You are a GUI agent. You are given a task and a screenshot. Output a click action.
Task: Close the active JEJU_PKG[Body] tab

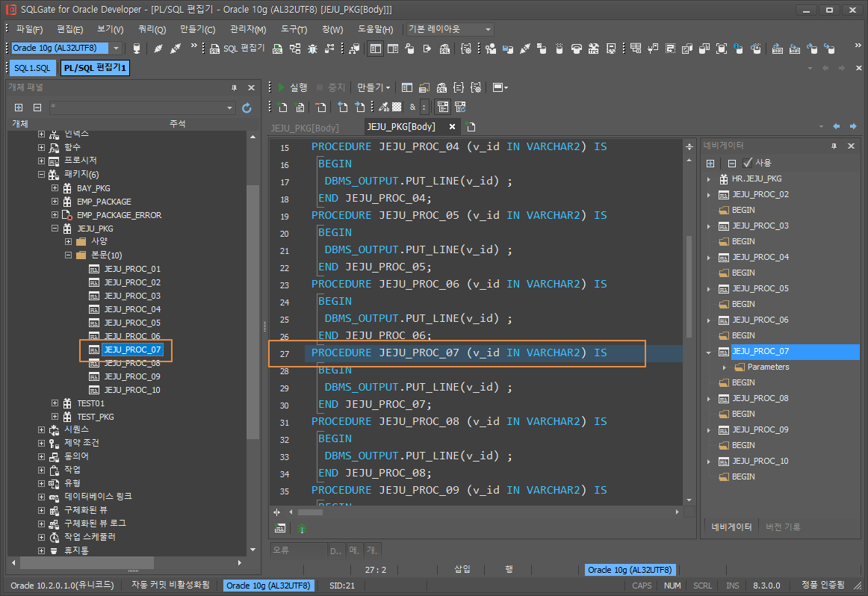[452, 127]
